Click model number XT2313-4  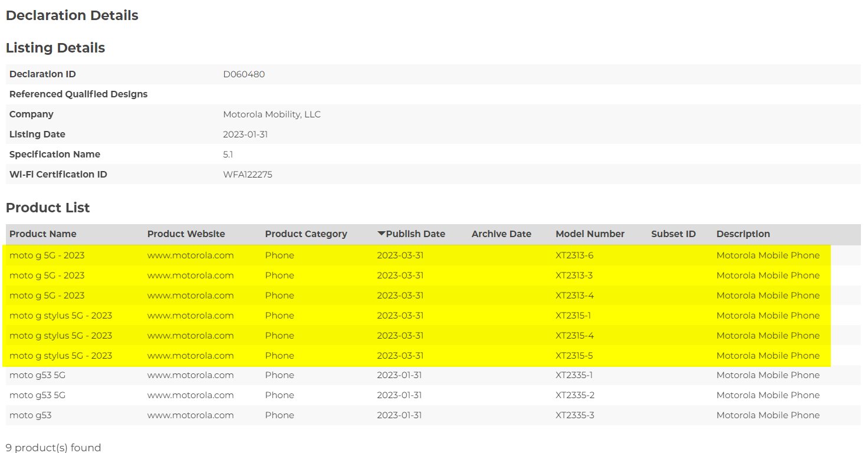pos(574,296)
